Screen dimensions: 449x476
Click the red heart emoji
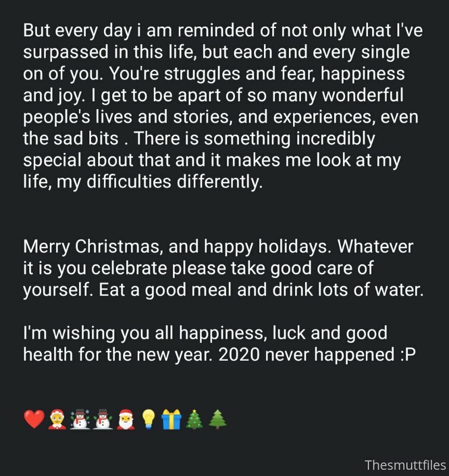(34, 419)
